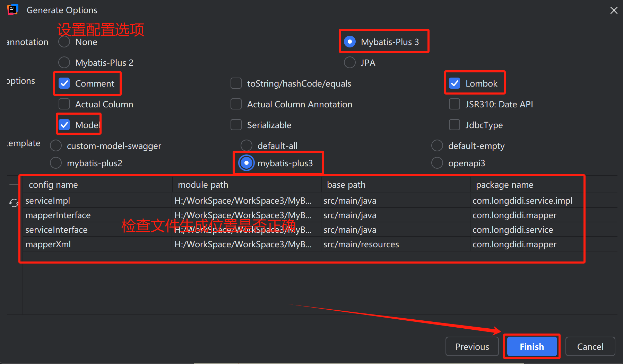Click the module path column header
This screenshot has width=623, height=364.
tap(247, 185)
